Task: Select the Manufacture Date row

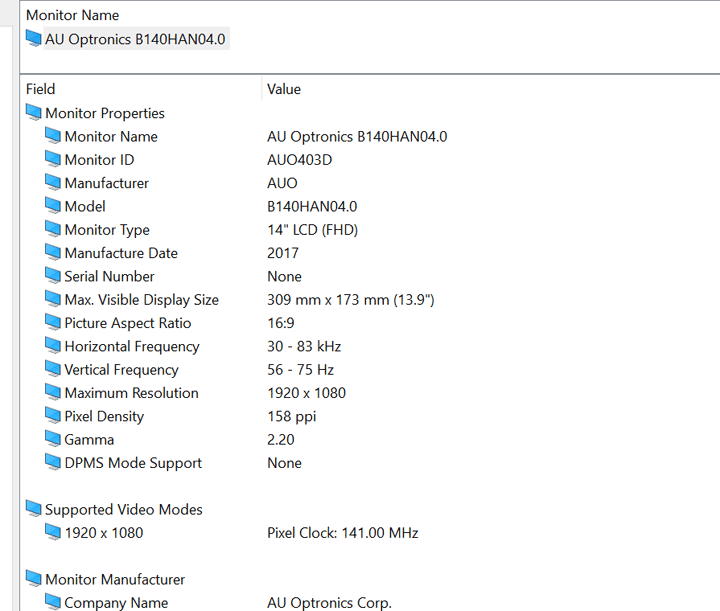Action: 121,253
